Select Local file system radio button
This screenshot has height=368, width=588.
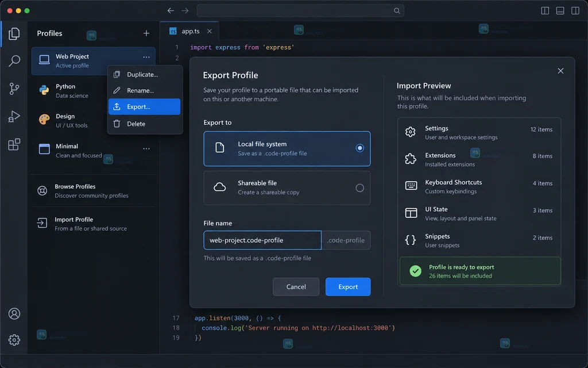click(x=359, y=148)
